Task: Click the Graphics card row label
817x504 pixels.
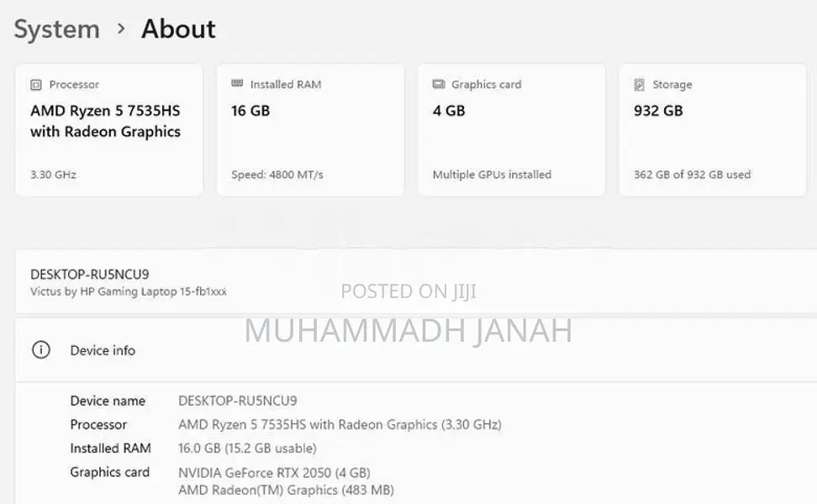Action: pyautogui.click(x=110, y=472)
